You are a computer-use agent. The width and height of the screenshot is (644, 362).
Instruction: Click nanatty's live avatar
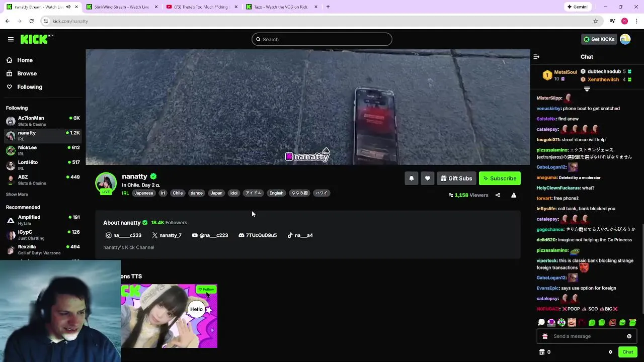point(106,184)
